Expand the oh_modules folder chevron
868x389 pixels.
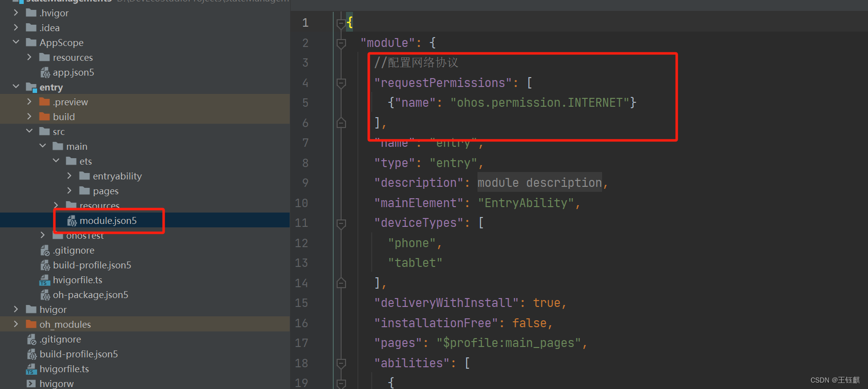(x=16, y=324)
